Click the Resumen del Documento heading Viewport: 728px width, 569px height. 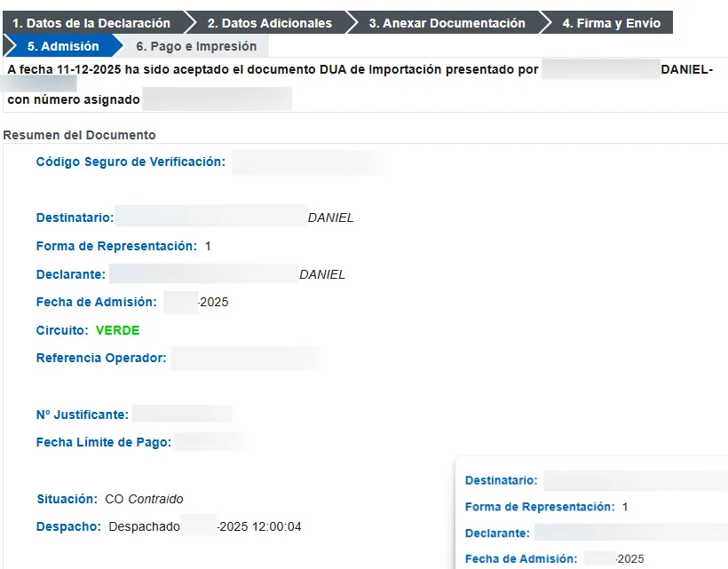pyautogui.click(x=80, y=135)
